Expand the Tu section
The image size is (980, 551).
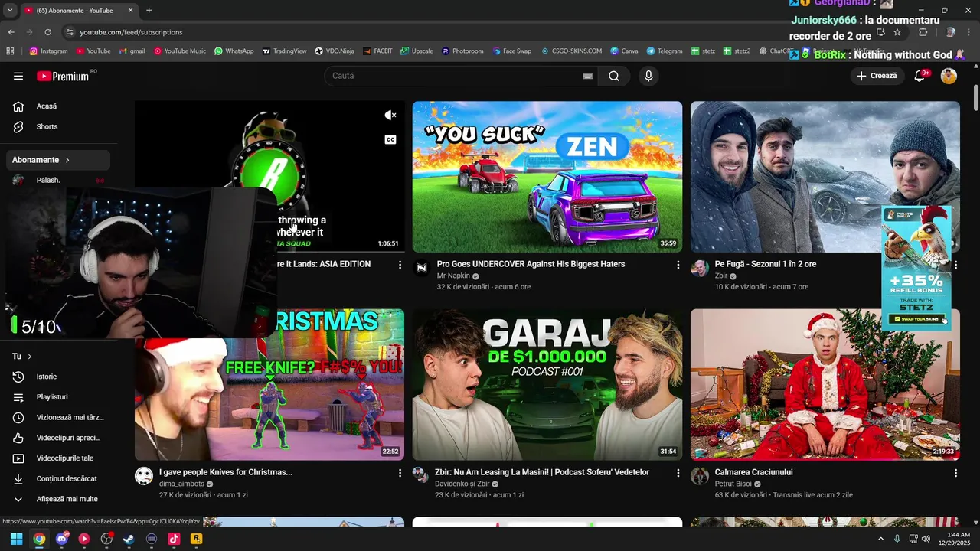(x=21, y=356)
